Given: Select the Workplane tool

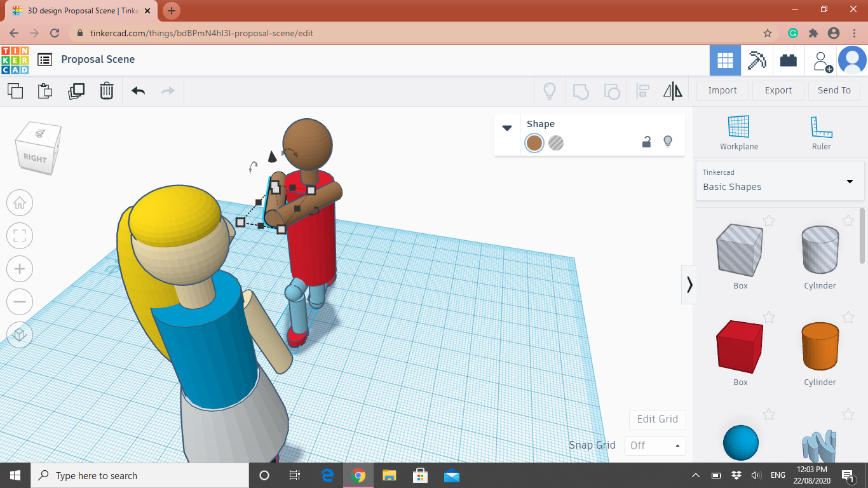Looking at the screenshot, I should click(x=739, y=133).
